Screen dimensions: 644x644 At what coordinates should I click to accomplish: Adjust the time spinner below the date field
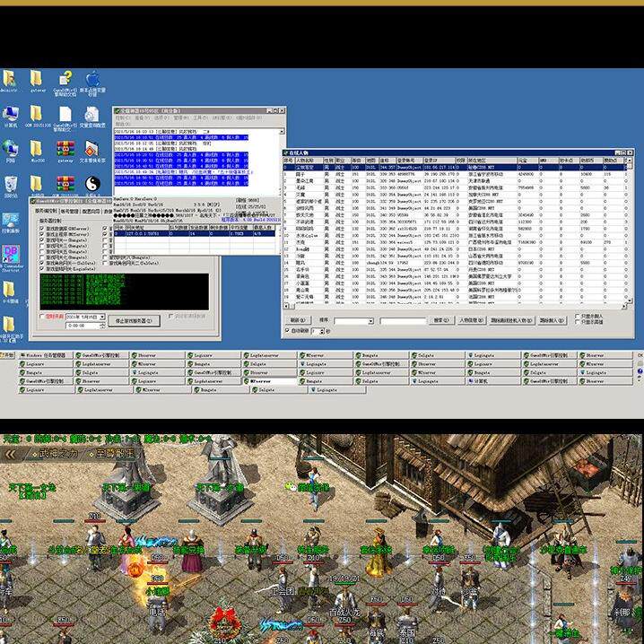pos(102,326)
